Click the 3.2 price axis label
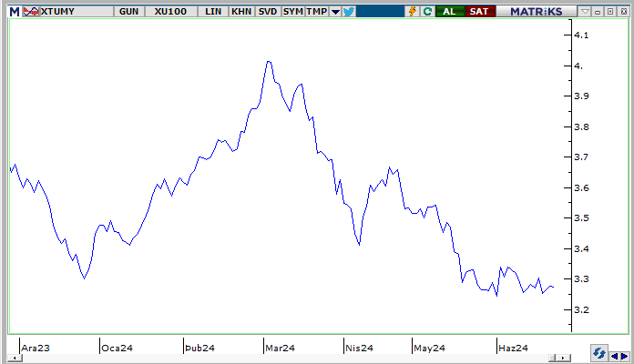Screen dimensions: 634x364 [581, 310]
